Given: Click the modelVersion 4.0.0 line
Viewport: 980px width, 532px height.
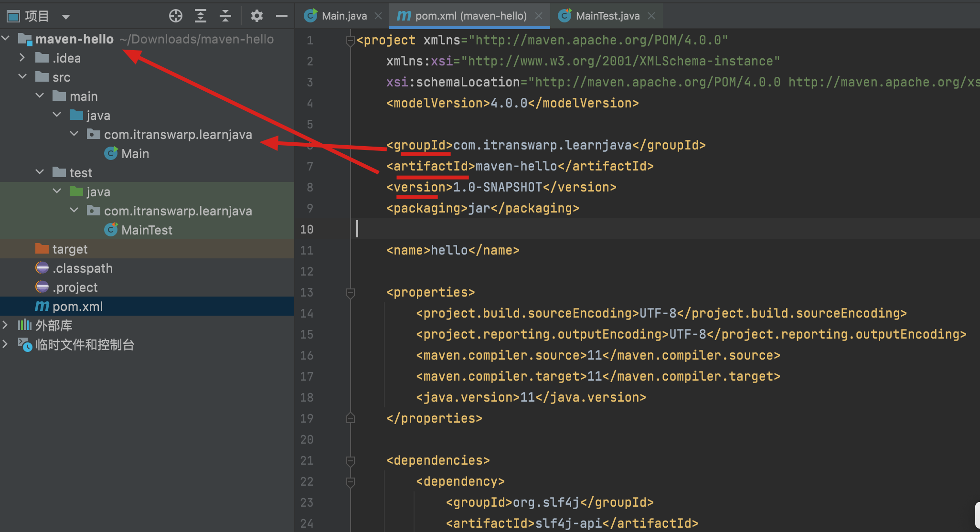Looking at the screenshot, I should pos(512,103).
